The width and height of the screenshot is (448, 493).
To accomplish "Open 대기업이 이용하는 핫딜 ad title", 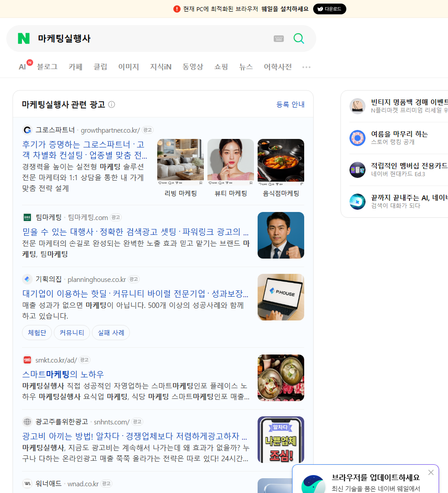I will coord(135,294).
